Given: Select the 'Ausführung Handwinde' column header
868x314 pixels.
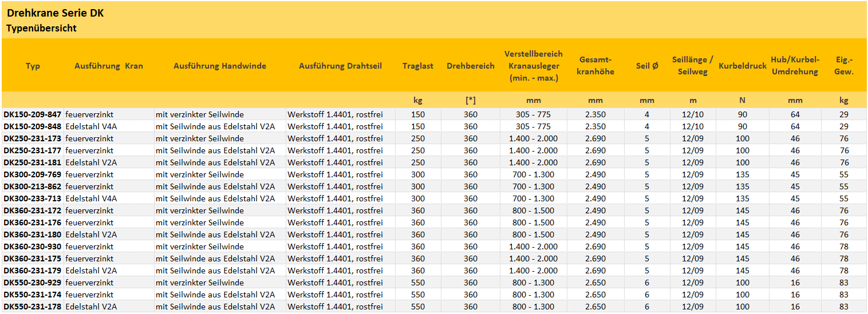Looking at the screenshot, I should tap(220, 66).
